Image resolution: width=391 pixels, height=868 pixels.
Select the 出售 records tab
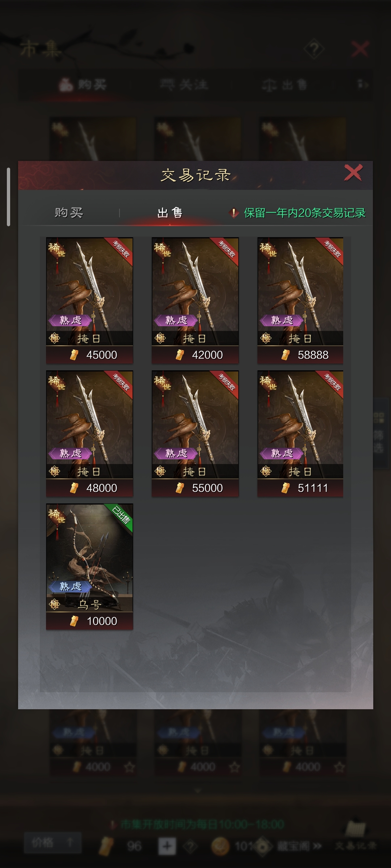point(169,213)
